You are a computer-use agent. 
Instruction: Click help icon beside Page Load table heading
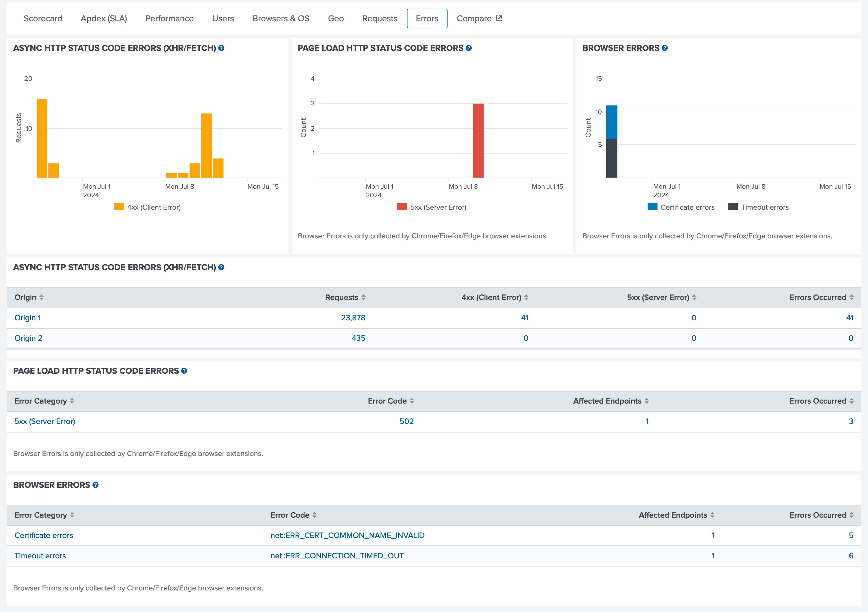(184, 371)
